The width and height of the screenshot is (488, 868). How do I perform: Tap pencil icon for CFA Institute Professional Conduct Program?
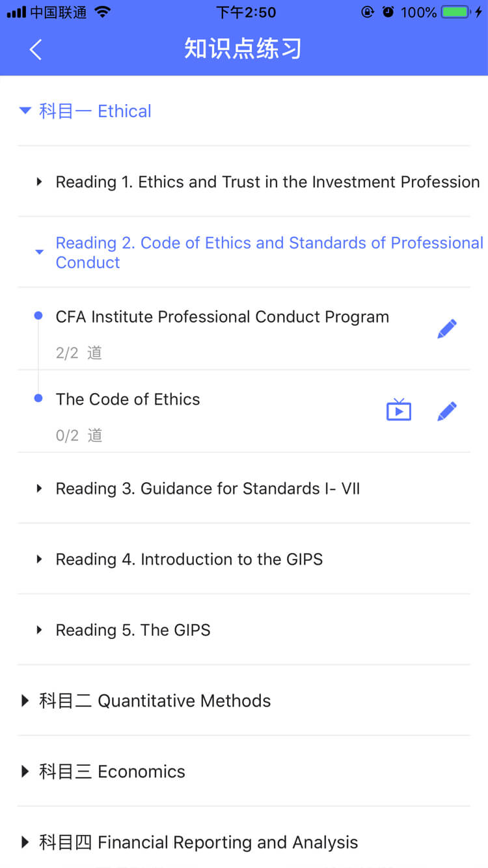[x=447, y=329]
